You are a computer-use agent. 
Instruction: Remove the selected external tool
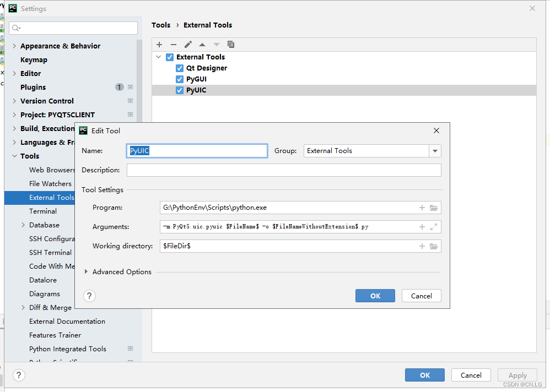point(173,45)
